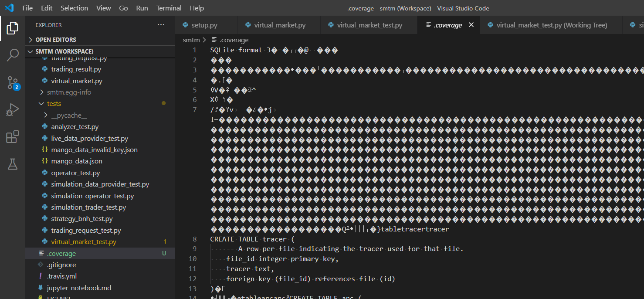This screenshot has width=644, height=299.
Task: Switch to the virtual_market.py tab
Action: (x=279, y=25)
